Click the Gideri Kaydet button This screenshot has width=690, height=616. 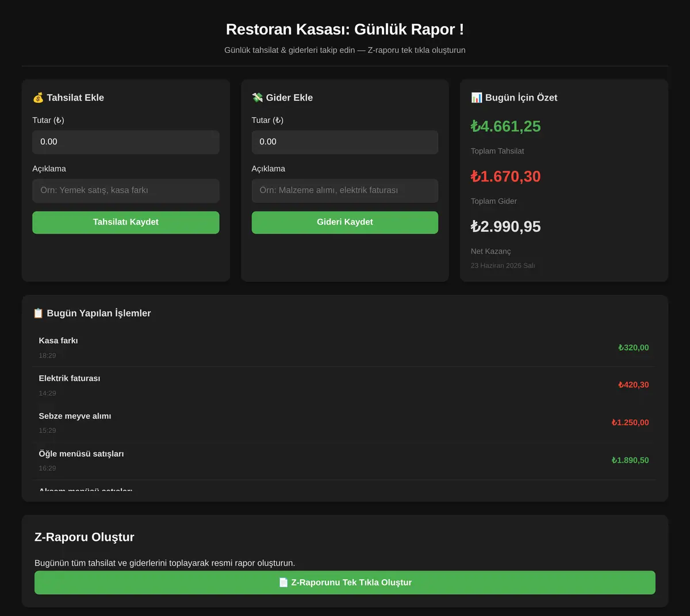pyautogui.click(x=345, y=222)
